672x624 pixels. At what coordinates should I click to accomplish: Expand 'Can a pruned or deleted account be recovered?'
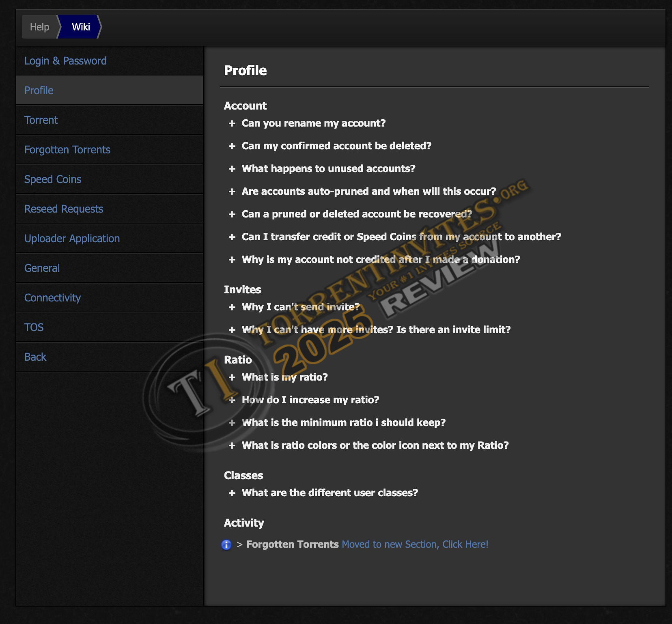357,214
